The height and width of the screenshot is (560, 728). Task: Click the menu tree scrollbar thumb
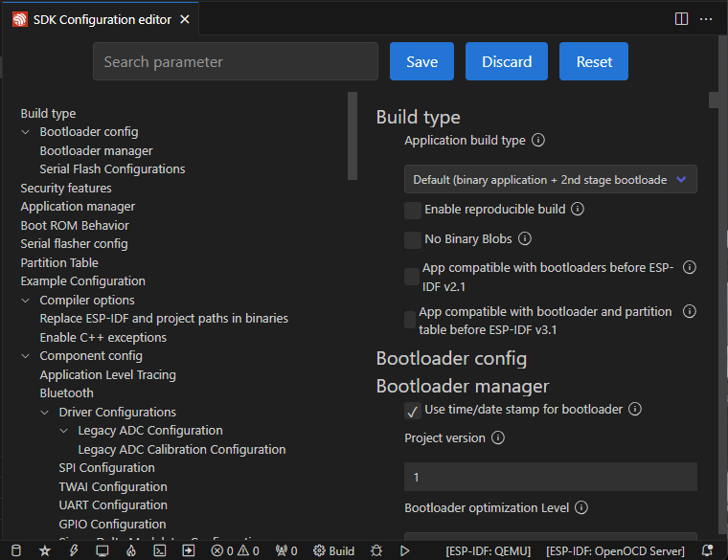(353, 136)
